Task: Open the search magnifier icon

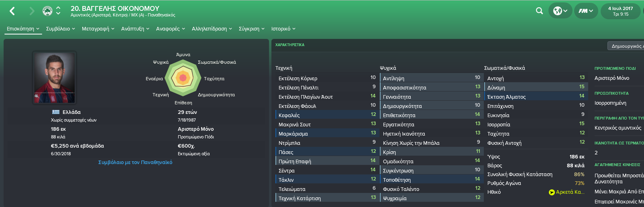Action: [x=539, y=11]
